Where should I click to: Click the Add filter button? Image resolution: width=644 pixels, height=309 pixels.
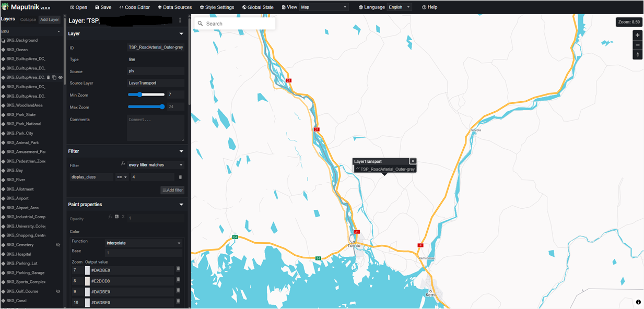pos(172,191)
